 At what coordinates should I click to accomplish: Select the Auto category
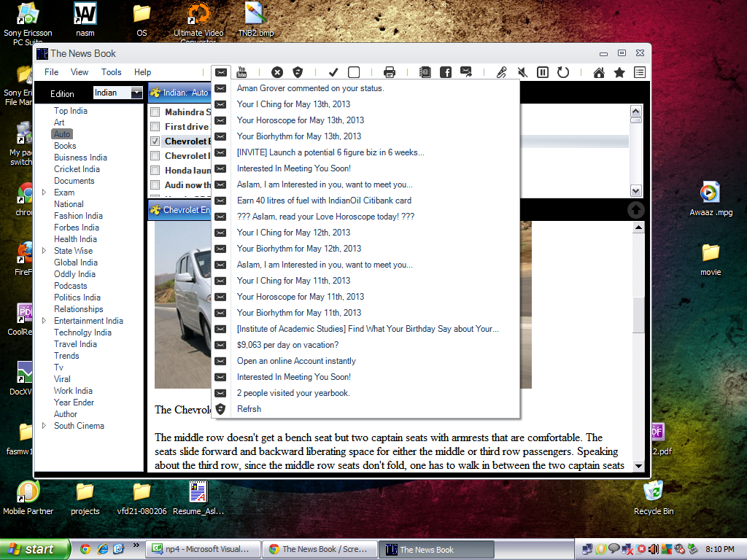click(x=62, y=134)
